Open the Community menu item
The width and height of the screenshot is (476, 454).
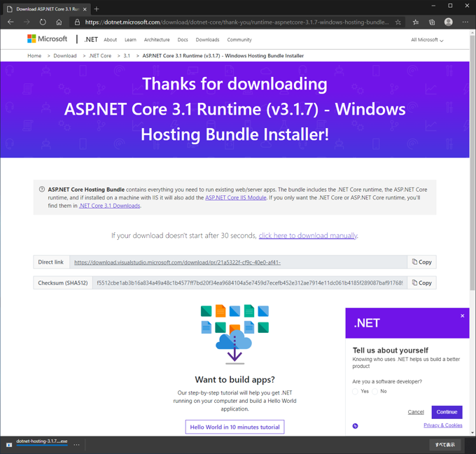pos(239,40)
